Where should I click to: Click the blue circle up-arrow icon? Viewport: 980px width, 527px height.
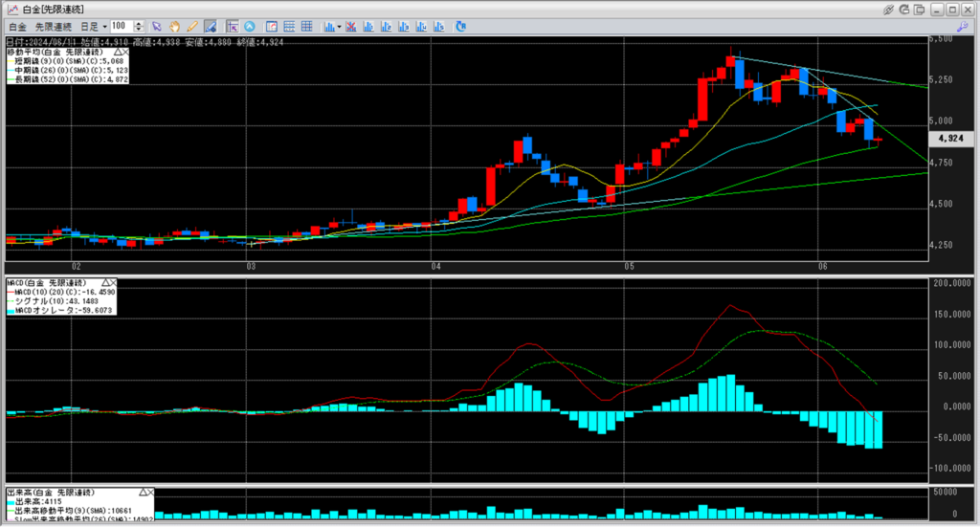(x=250, y=26)
